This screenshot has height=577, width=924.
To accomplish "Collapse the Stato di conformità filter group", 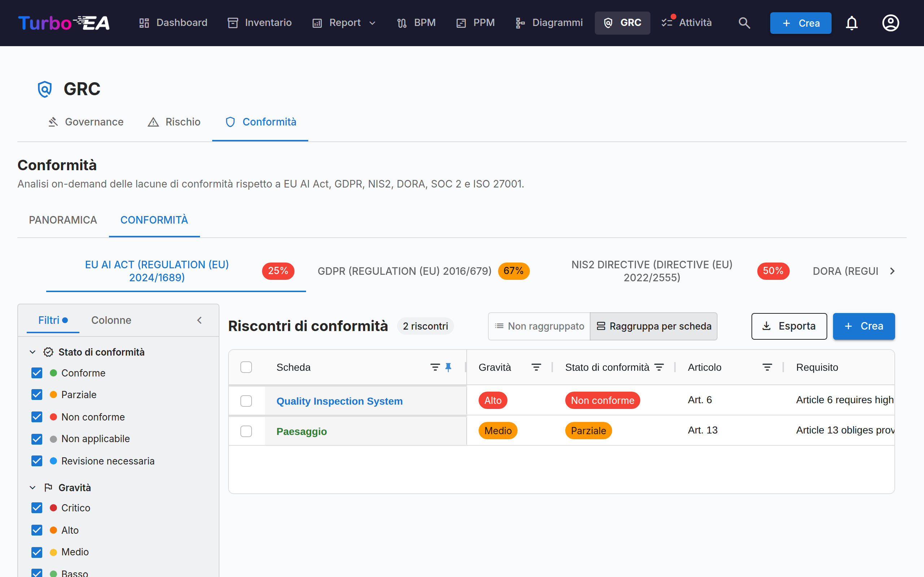I will pos(32,352).
